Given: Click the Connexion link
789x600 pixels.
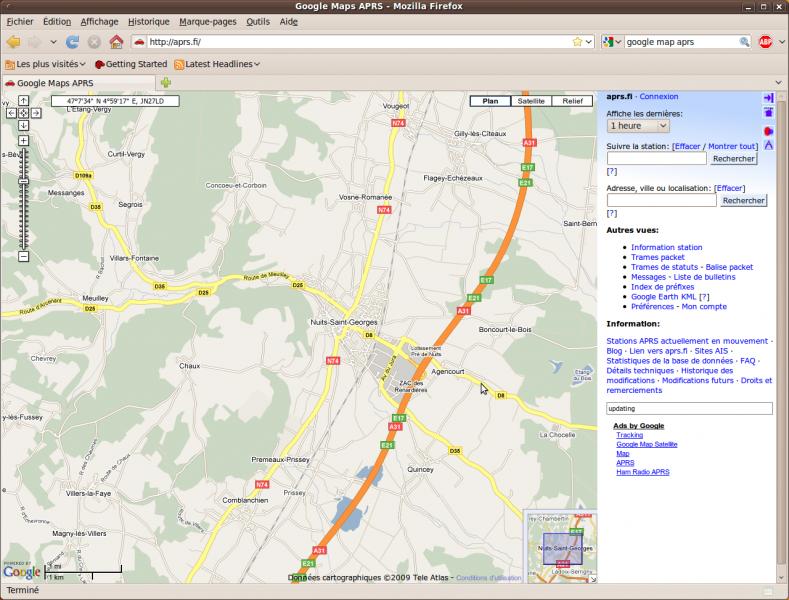Looking at the screenshot, I should click(x=659, y=97).
